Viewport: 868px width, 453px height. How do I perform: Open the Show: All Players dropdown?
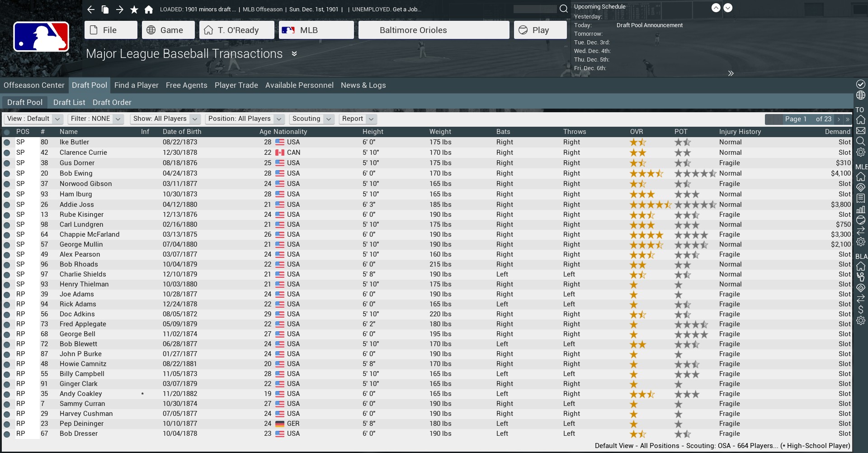point(165,119)
